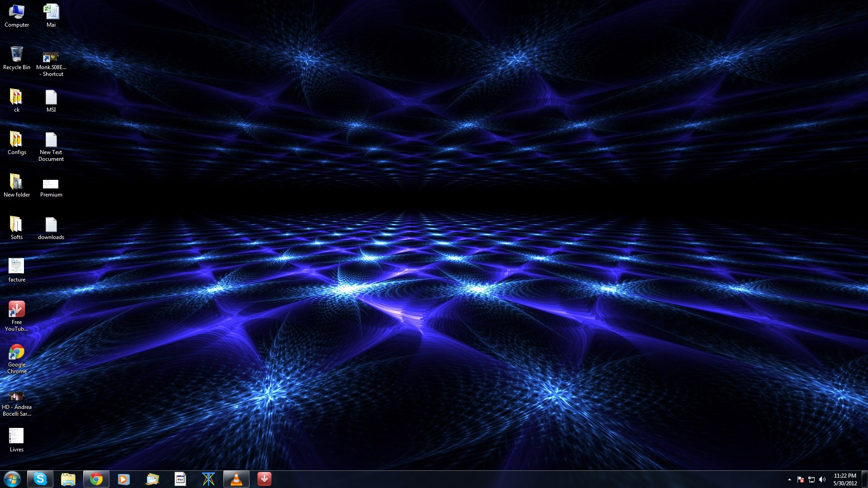Click Show Desktop button at taskbar end
The width and height of the screenshot is (868, 488).
(x=864, y=479)
